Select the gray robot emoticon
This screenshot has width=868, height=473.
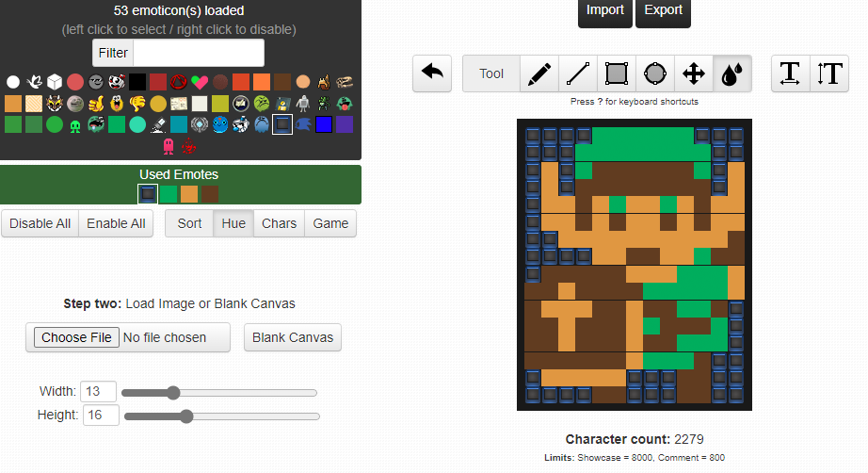(x=303, y=104)
